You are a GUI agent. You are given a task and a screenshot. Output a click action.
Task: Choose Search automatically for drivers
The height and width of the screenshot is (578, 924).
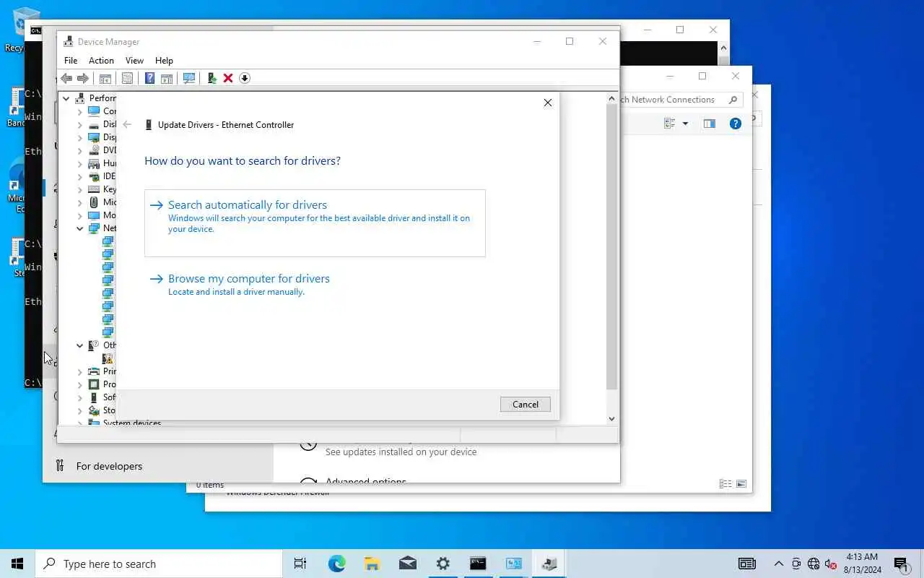coord(315,223)
